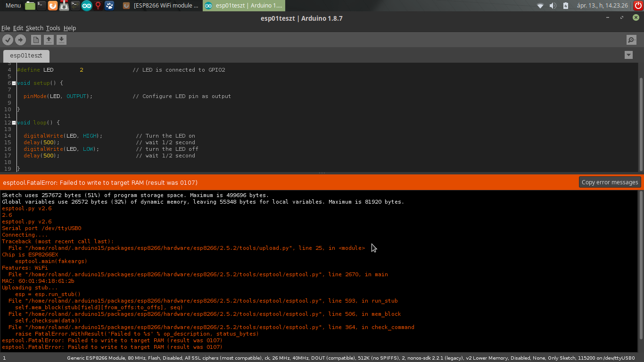The image size is (644, 362).
Task: Open the WiFi network tray indicator
Action: tap(540, 6)
